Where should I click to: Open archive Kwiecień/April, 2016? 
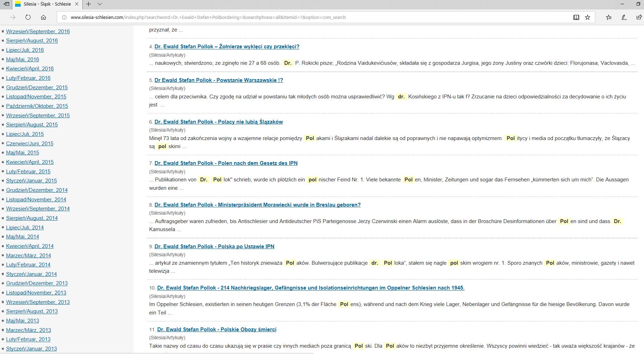tap(30, 69)
